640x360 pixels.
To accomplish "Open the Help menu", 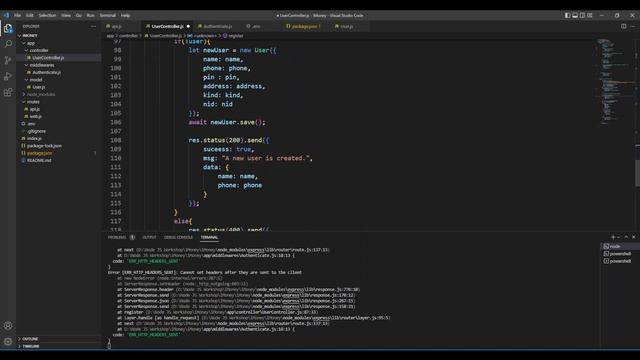I will click(125, 15).
